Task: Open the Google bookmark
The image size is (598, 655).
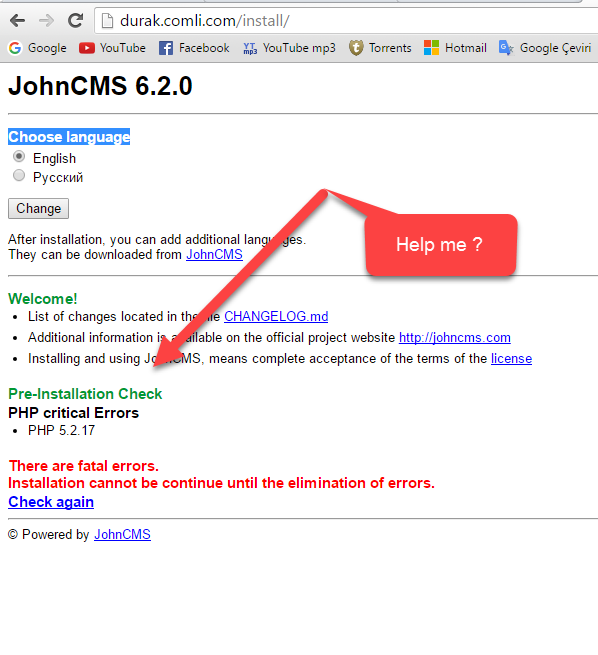Action: point(37,48)
